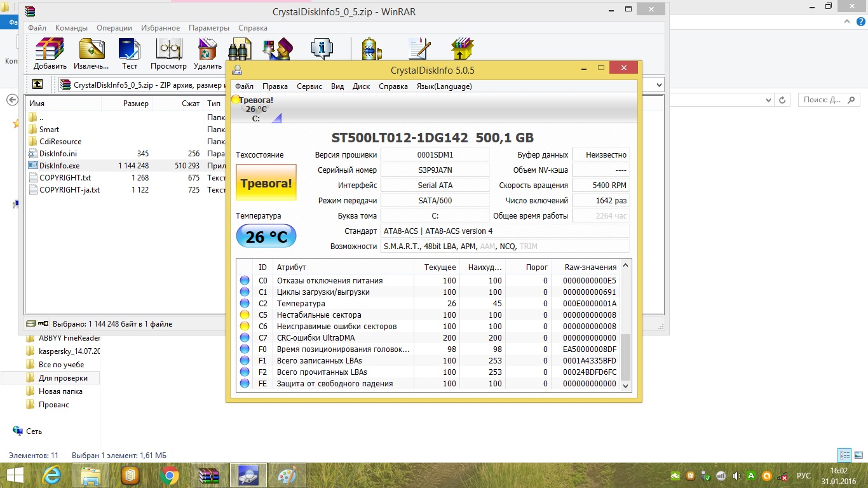Sort the WinRAR list by Сжат column

[178, 104]
